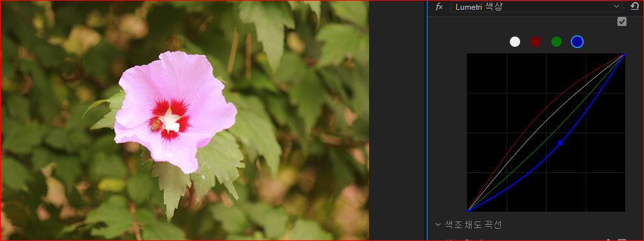
Task: Open the Lumetri 색상 effect dropdown
Action: pyautogui.click(x=536, y=6)
